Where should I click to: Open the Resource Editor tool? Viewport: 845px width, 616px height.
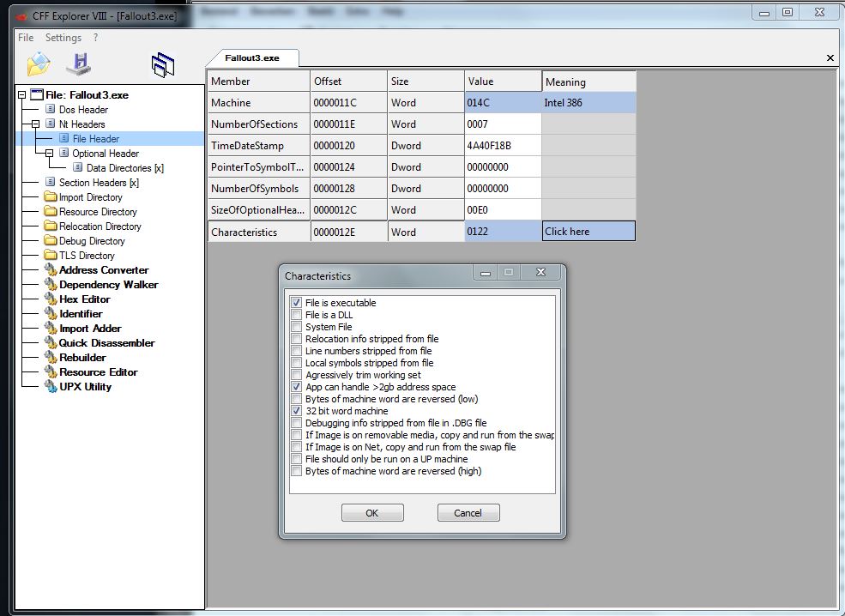click(99, 371)
